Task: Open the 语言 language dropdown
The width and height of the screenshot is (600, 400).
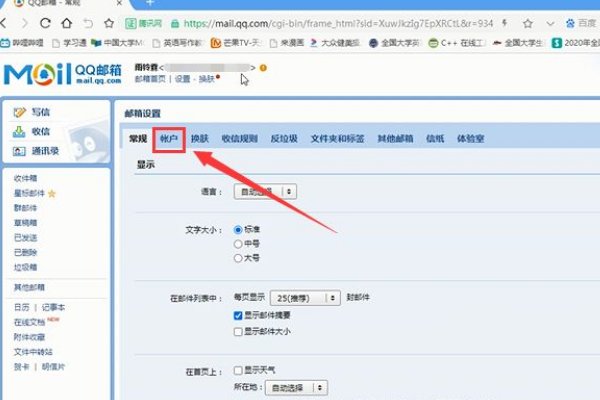Action: [265, 191]
